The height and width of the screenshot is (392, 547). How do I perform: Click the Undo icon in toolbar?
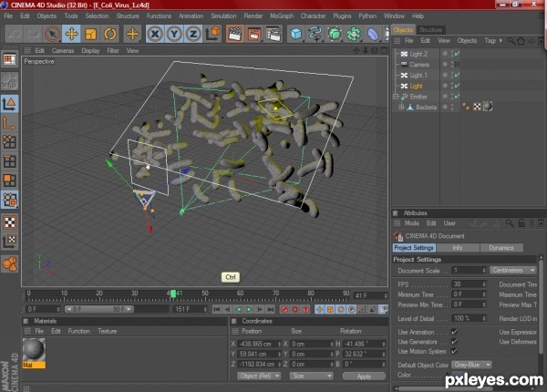click(x=14, y=34)
